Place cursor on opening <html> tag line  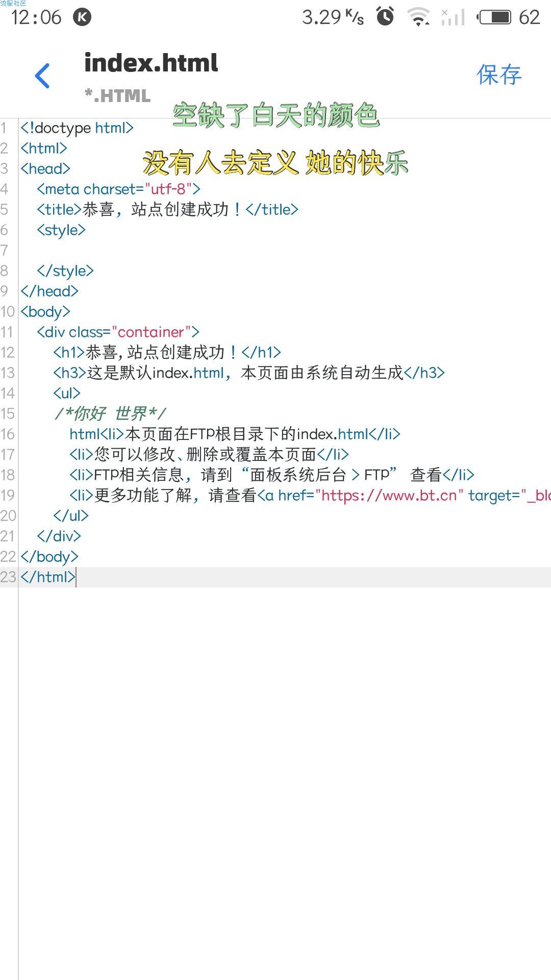pos(44,148)
